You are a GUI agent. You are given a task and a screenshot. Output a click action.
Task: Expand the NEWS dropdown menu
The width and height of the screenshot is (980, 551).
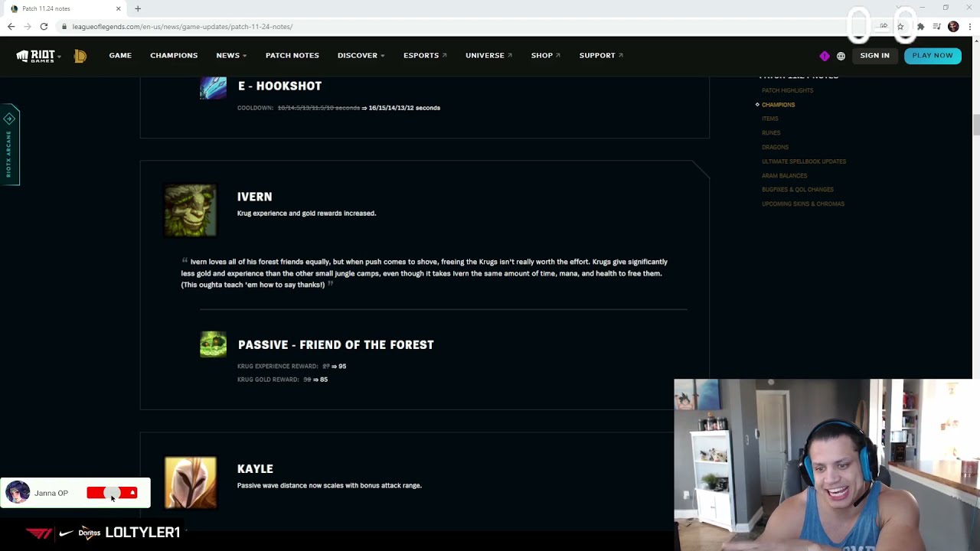coord(231,56)
